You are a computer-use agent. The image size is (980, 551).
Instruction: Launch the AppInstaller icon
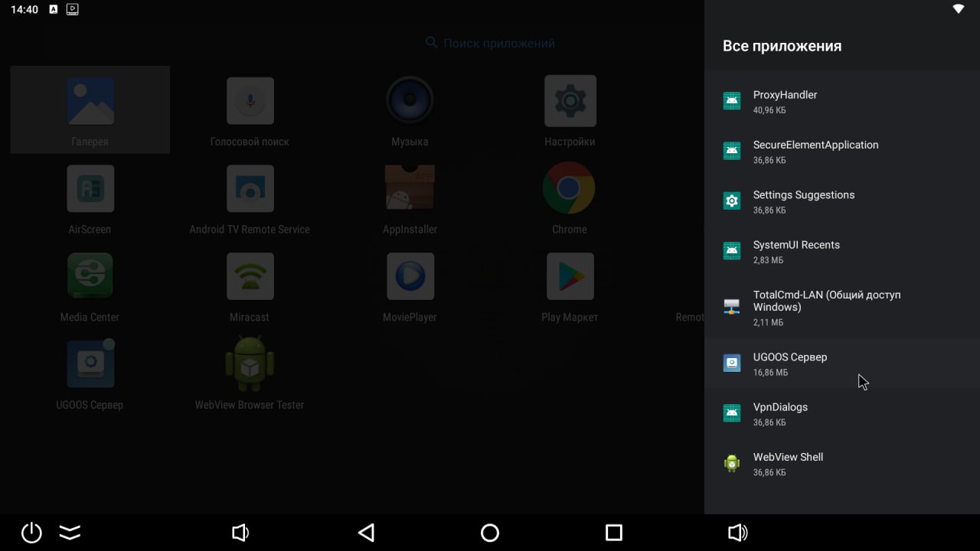coord(410,188)
